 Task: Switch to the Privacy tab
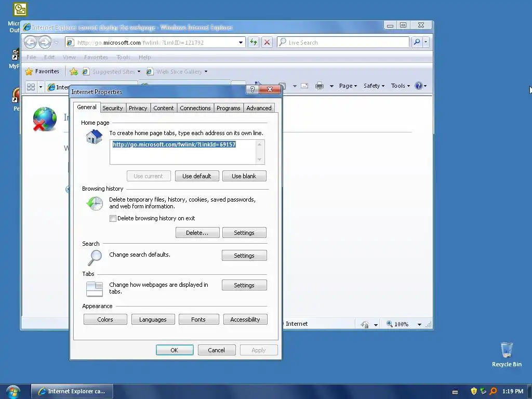click(138, 108)
